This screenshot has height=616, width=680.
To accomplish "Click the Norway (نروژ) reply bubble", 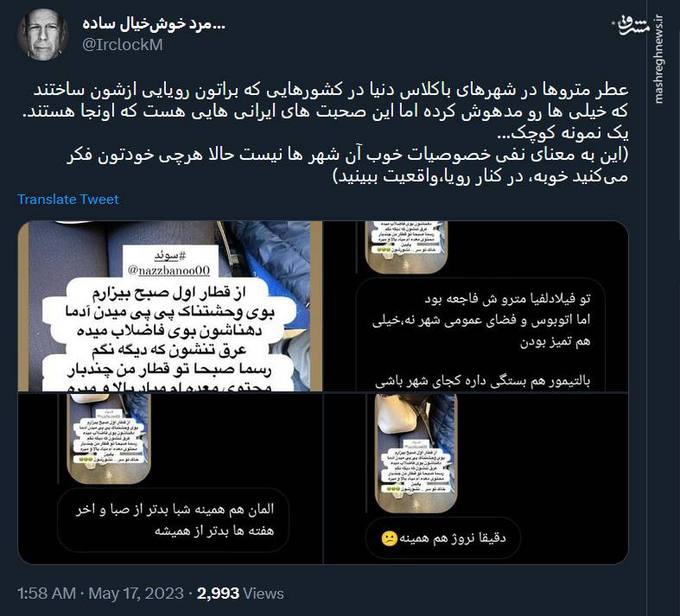I will coord(442,538).
